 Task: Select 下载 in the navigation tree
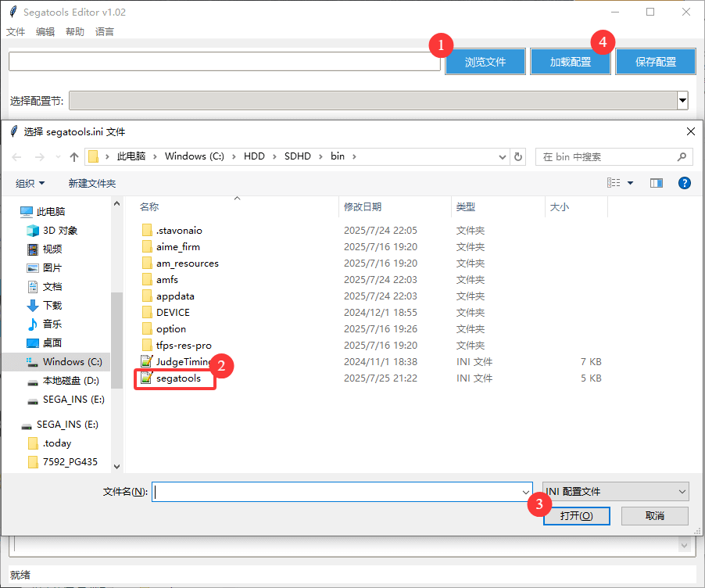[x=45, y=306]
